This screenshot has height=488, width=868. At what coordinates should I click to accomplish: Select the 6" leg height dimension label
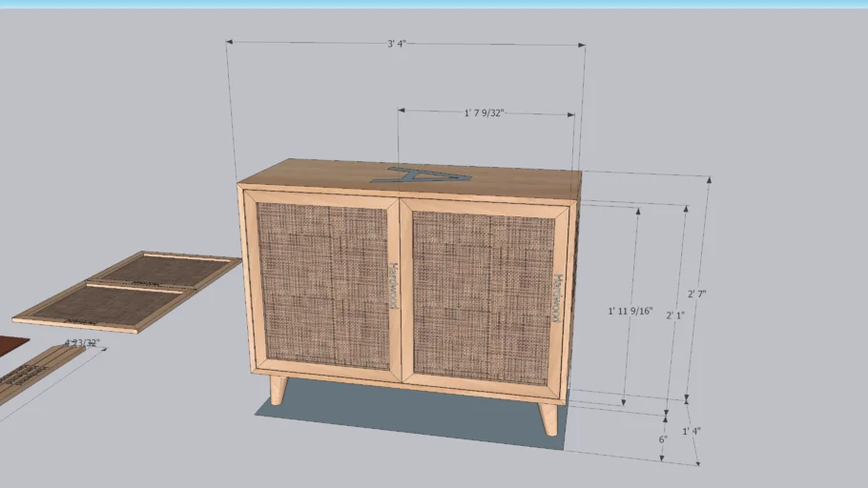point(662,440)
